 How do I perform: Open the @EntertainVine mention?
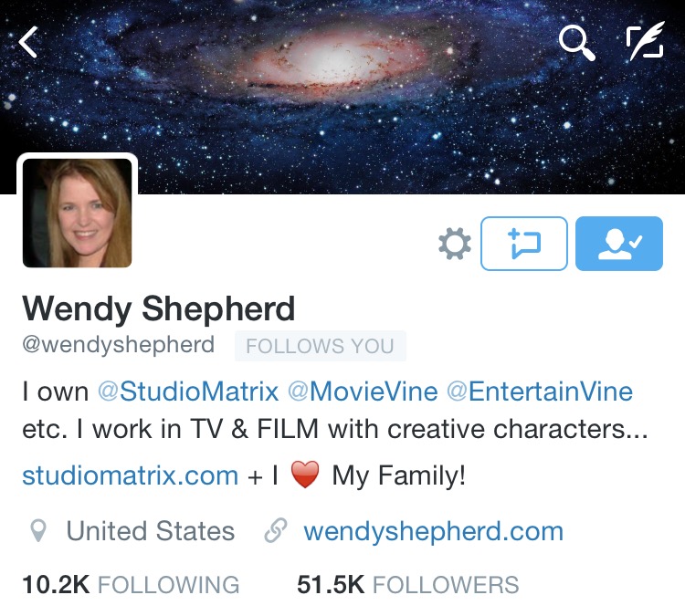[x=540, y=392]
